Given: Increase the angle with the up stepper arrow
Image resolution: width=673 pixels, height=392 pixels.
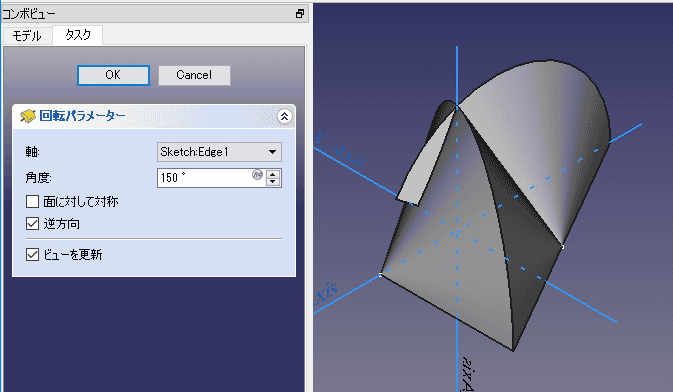Looking at the screenshot, I should click(x=273, y=174).
